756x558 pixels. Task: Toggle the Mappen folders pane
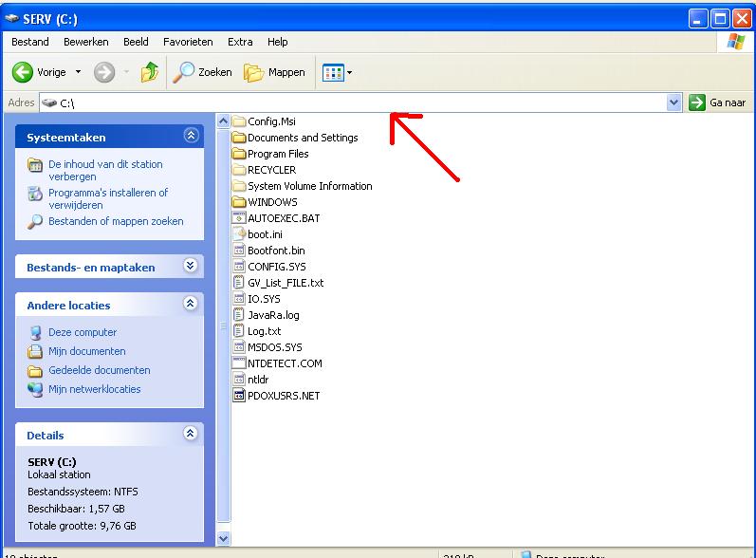(274, 72)
